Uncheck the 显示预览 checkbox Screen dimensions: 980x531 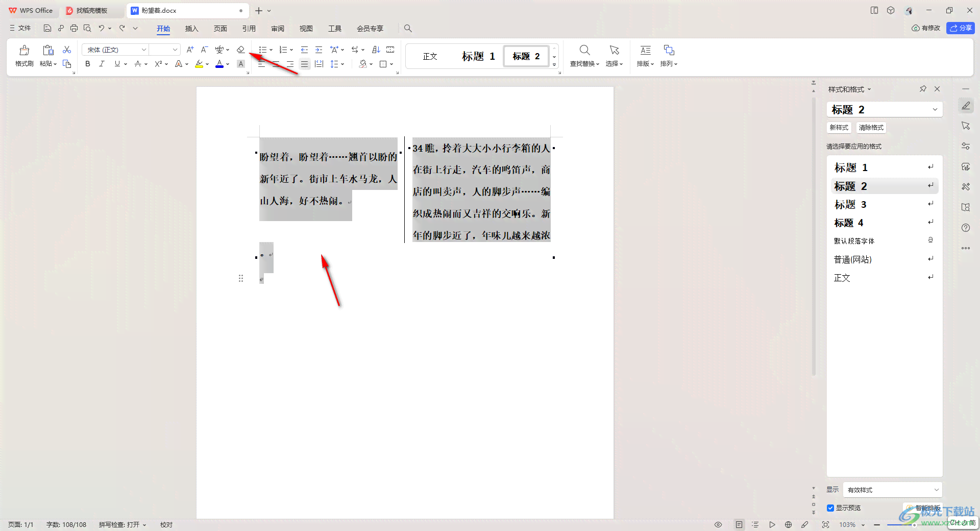[x=830, y=508]
